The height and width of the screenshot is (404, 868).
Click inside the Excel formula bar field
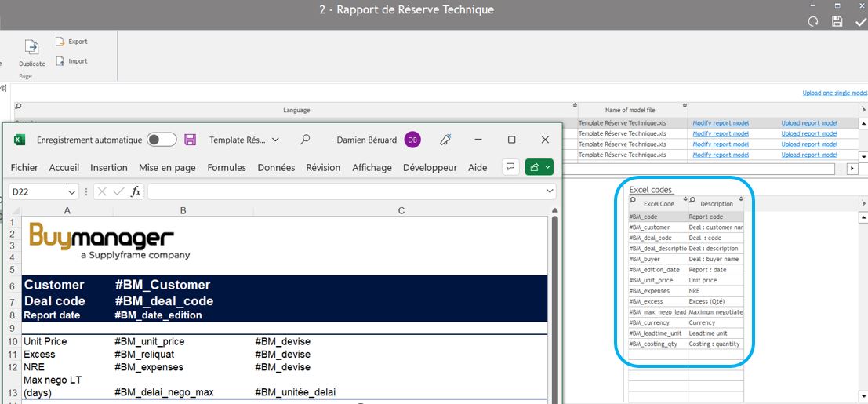pyautogui.click(x=345, y=191)
